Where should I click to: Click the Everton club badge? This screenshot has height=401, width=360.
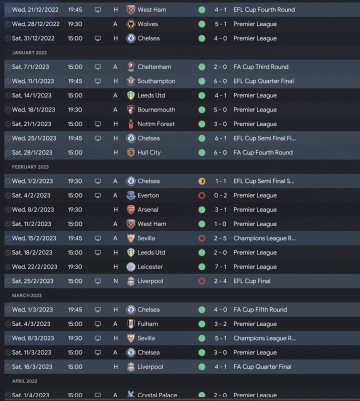(131, 195)
